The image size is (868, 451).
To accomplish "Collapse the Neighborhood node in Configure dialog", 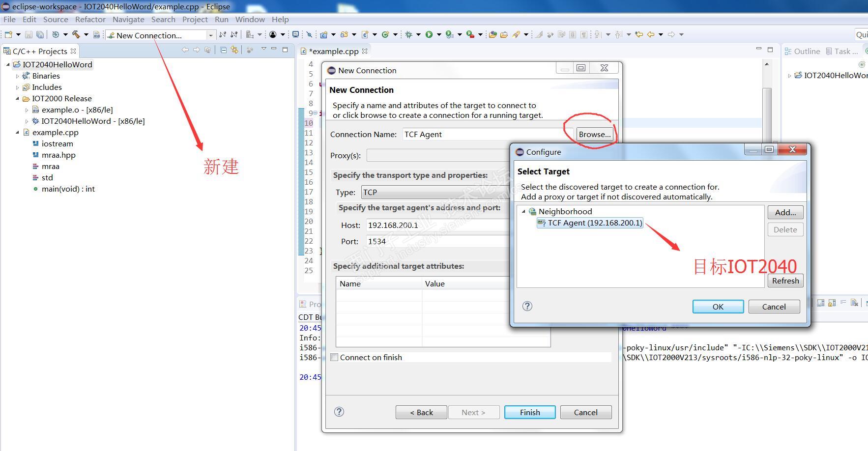I will 523,211.
